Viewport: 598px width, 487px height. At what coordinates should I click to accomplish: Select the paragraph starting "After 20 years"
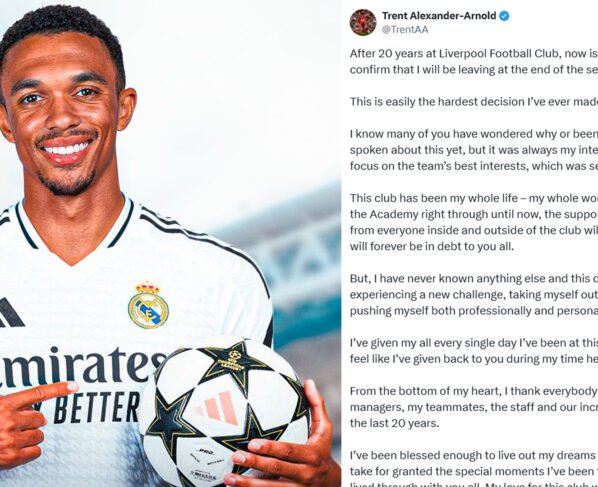coord(474,61)
